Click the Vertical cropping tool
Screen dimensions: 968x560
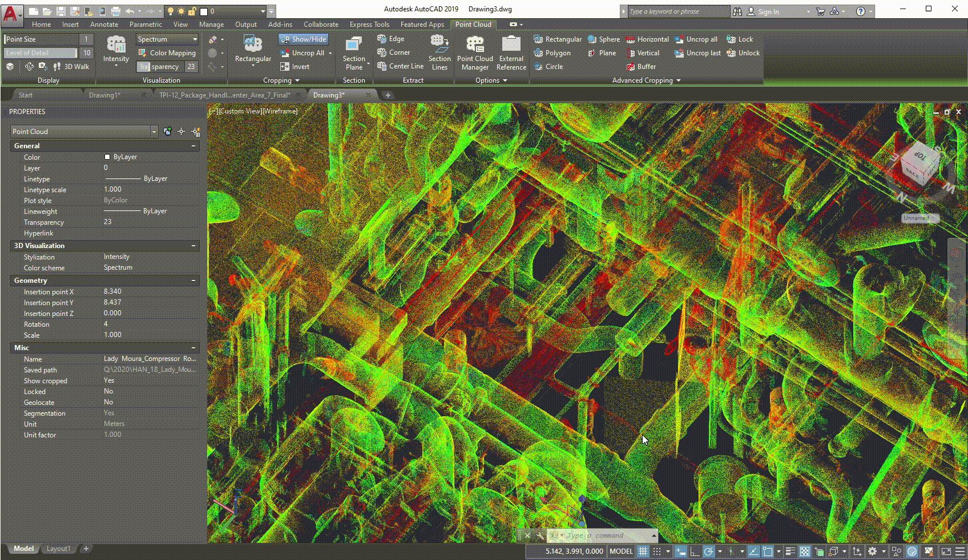pos(643,53)
